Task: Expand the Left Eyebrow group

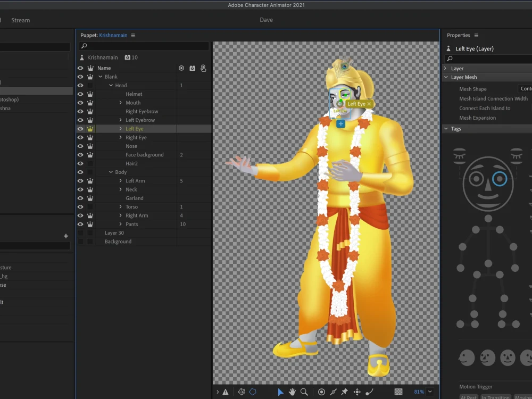Action: point(120,120)
